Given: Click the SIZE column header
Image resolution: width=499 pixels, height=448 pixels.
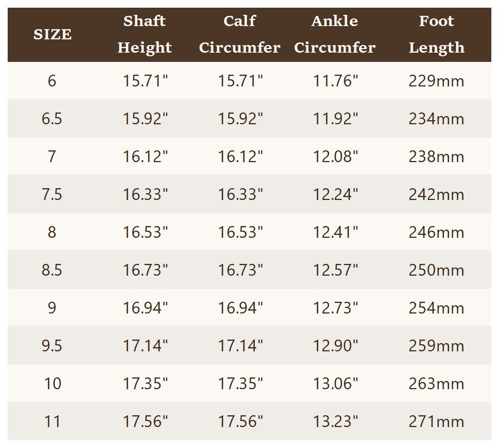Looking at the screenshot, I should pos(52,34).
